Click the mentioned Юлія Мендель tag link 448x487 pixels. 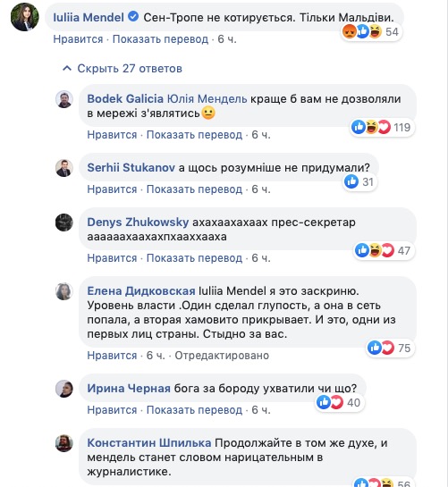tap(207, 99)
